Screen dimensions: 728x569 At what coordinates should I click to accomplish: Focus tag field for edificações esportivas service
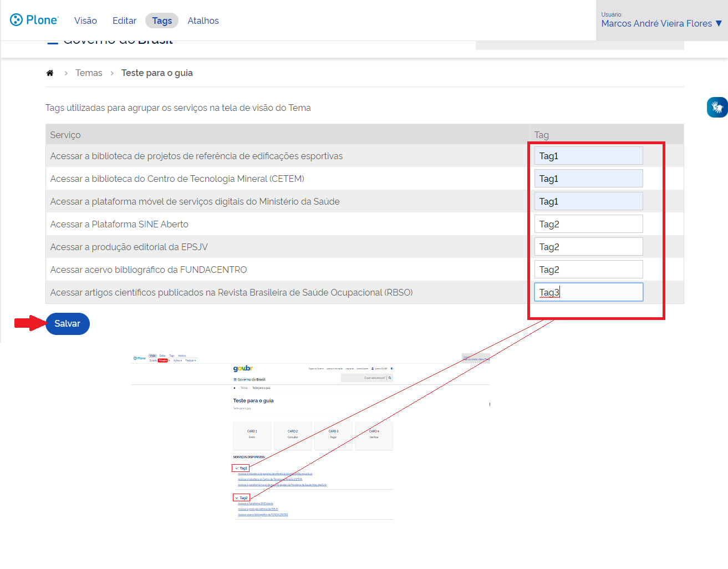click(x=588, y=156)
